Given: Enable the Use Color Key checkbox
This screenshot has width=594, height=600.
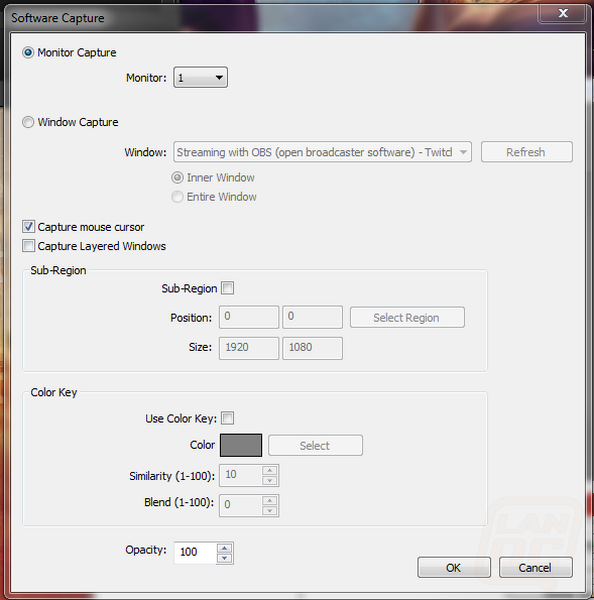Looking at the screenshot, I should pos(228,418).
